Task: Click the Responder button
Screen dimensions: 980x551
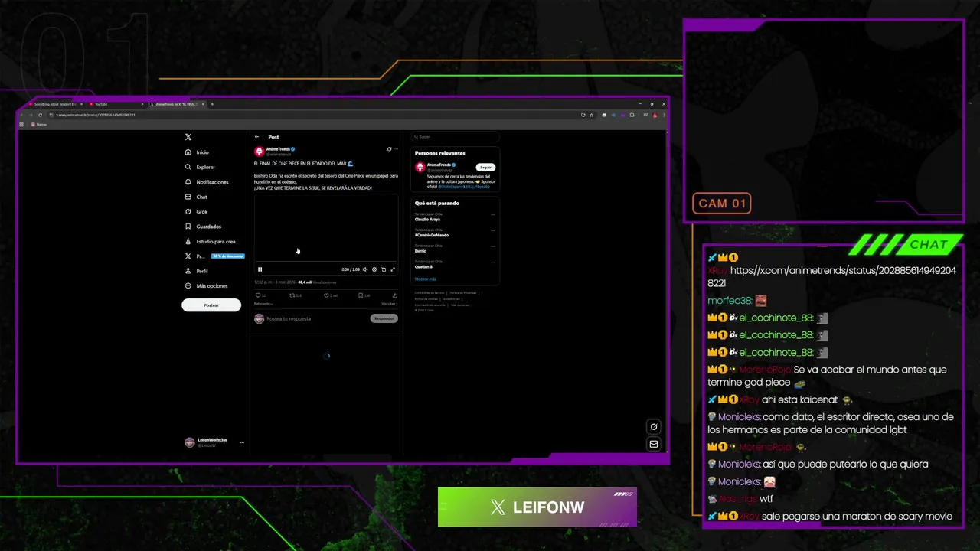Action: click(x=384, y=318)
